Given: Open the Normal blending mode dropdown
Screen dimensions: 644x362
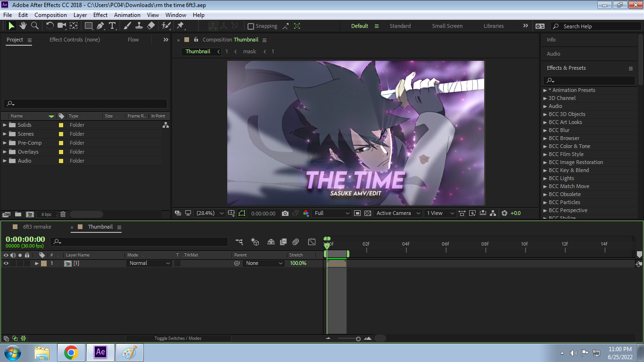Looking at the screenshot, I should coord(149,263).
